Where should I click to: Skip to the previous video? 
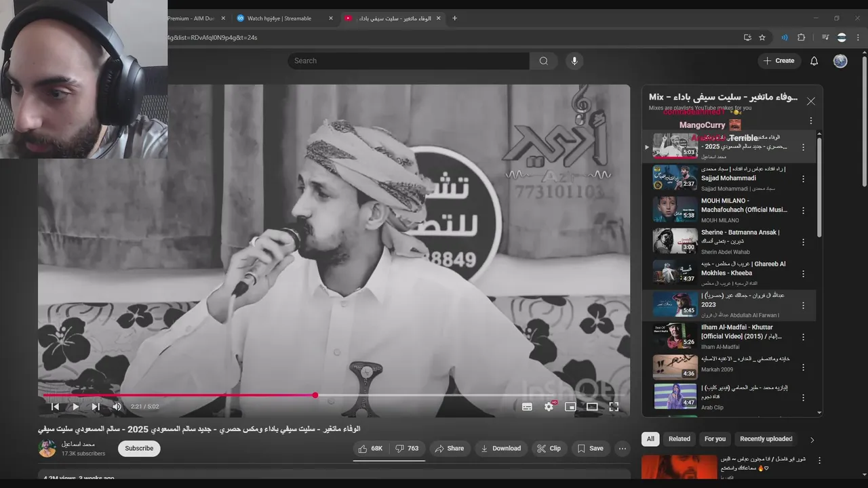(x=55, y=407)
